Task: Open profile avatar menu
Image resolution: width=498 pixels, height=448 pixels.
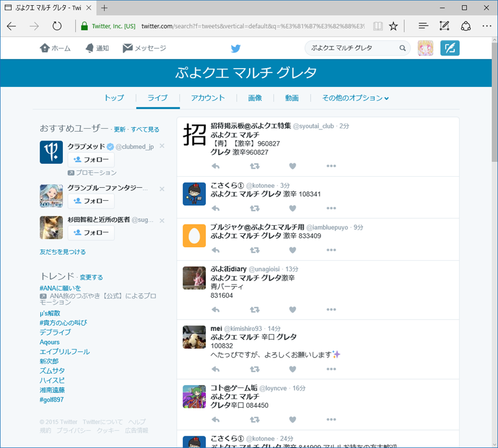Action: [425, 48]
